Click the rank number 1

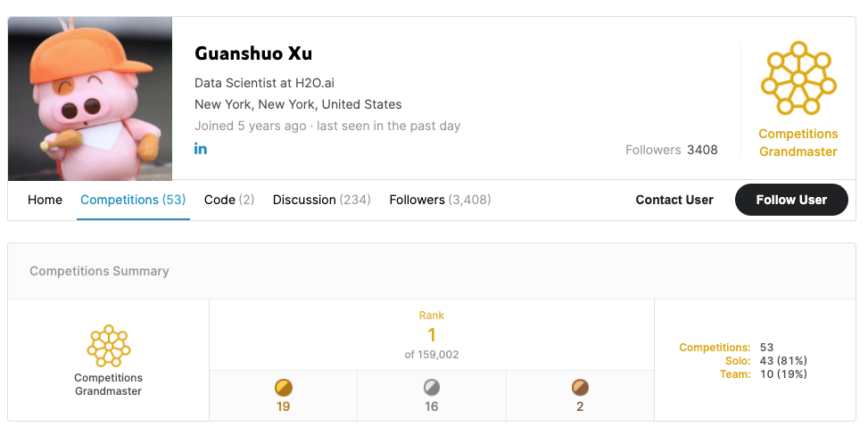[x=432, y=335]
